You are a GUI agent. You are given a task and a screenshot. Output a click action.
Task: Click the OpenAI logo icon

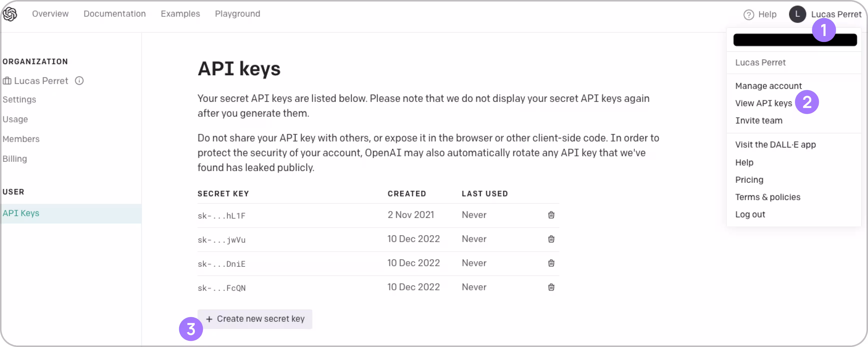[10, 14]
